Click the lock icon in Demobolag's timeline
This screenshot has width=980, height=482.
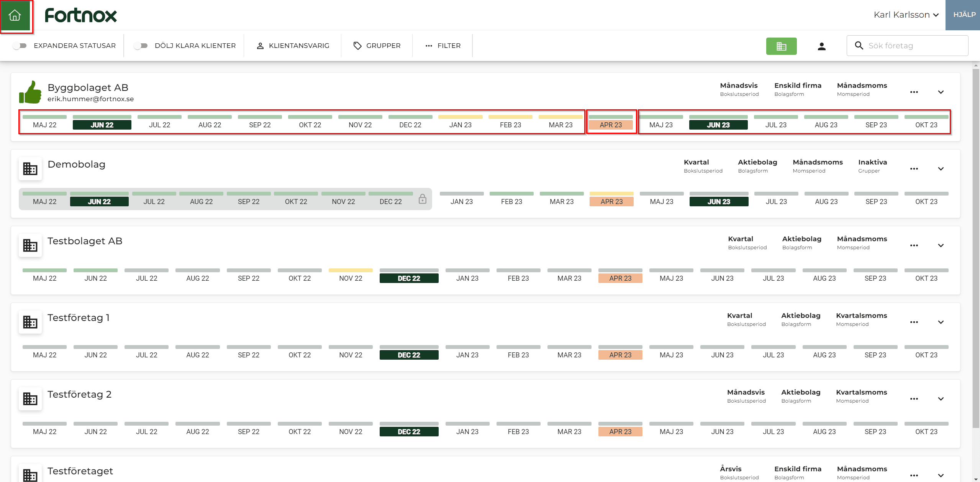(x=422, y=199)
